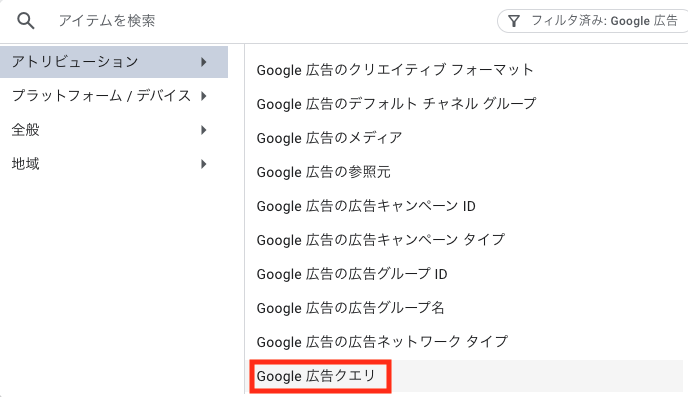Image resolution: width=688 pixels, height=397 pixels.
Task: Select the 地域 category
Action: [x=114, y=164]
